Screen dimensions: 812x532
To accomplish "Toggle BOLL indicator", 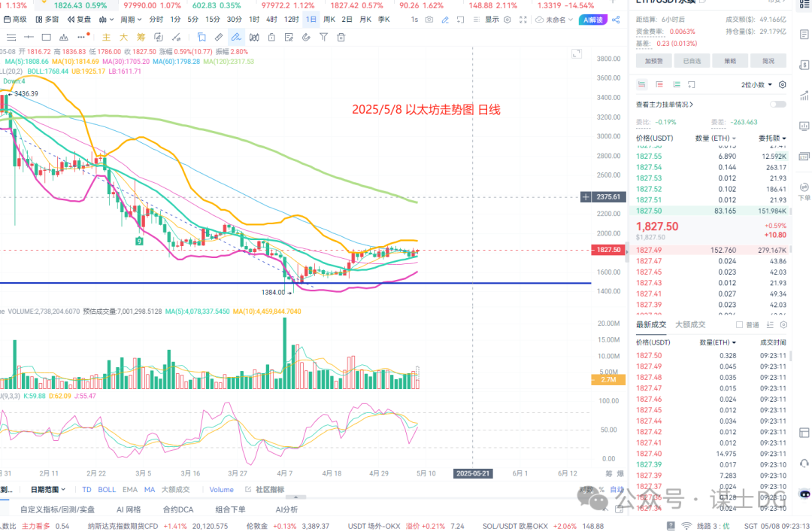I will pyautogui.click(x=107, y=489).
